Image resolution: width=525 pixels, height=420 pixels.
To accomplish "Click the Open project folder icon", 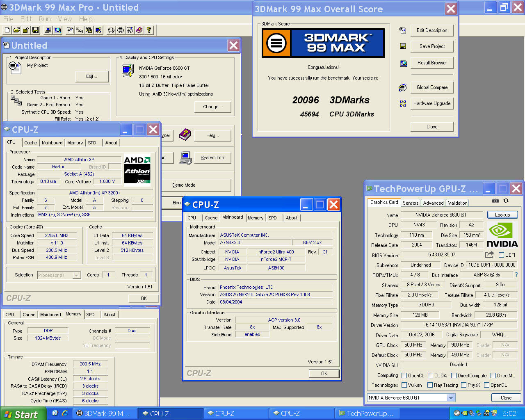I will pyautogui.click(x=16, y=30).
